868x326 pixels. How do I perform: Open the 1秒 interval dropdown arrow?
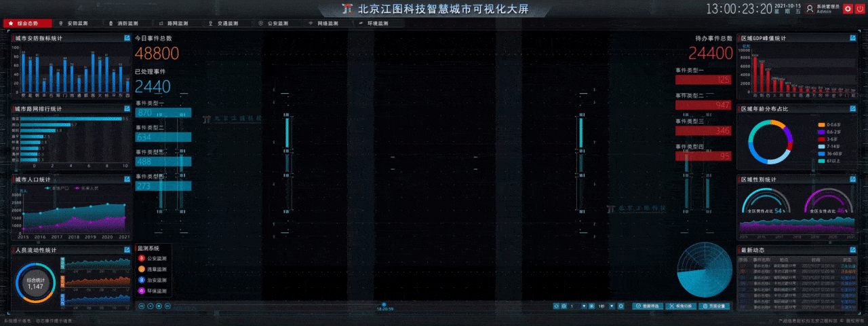pos(612,306)
